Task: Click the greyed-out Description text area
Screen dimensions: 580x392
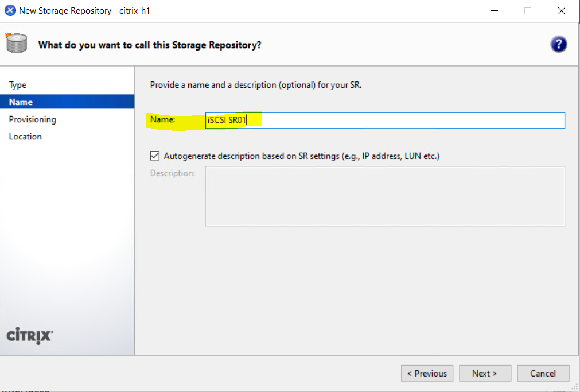Action: [385, 196]
